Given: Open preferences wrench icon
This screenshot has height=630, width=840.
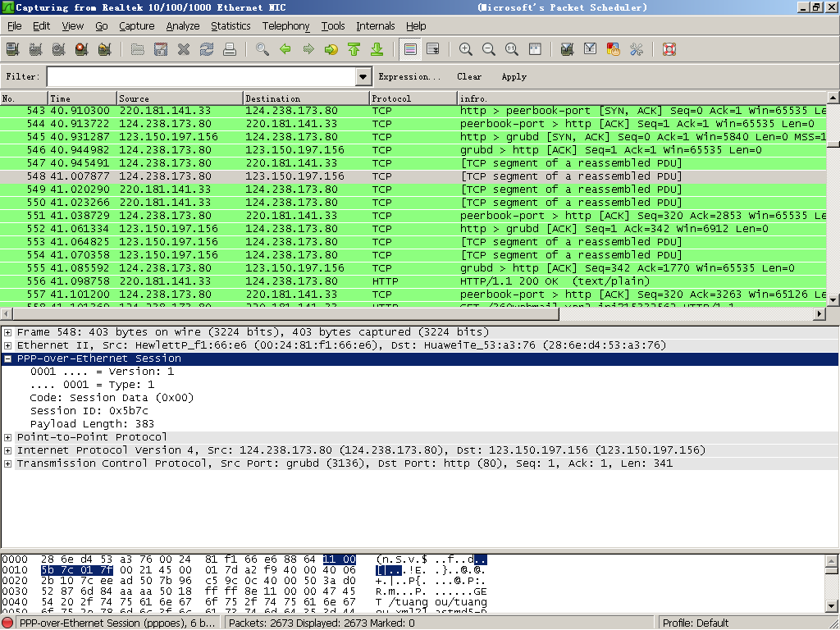Looking at the screenshot, I should (637, 49).
